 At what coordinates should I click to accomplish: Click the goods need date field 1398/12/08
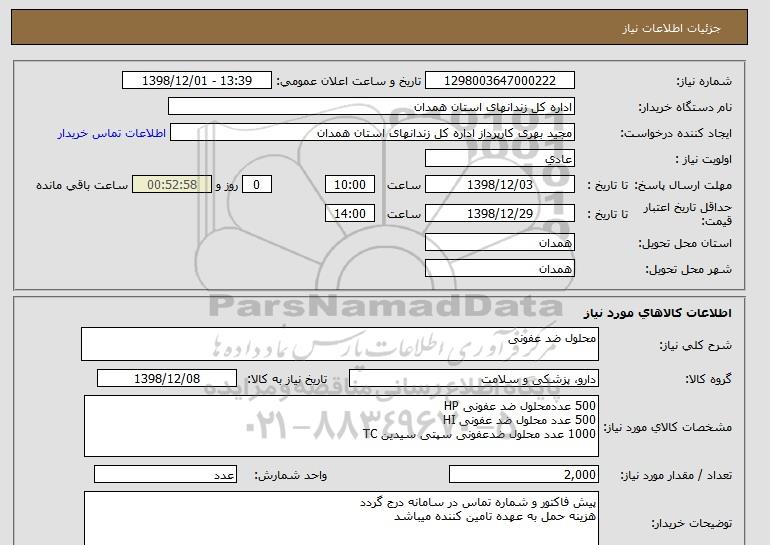tap(167, 379)
